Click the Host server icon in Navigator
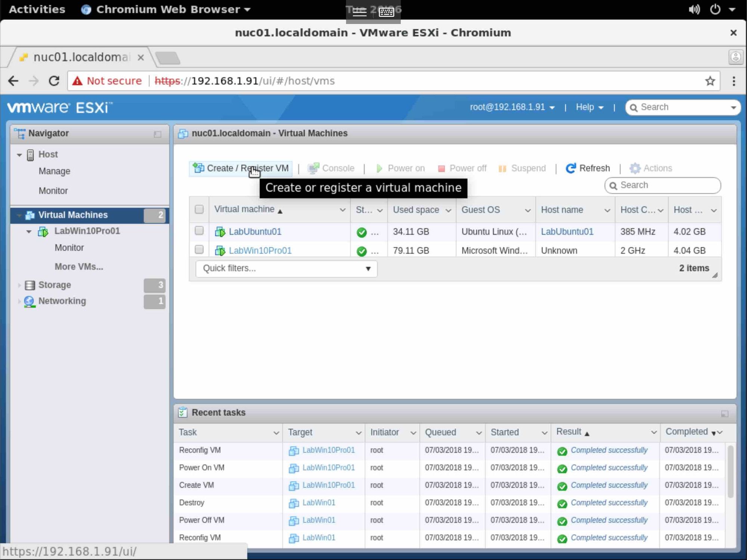 tap(30, 155)
